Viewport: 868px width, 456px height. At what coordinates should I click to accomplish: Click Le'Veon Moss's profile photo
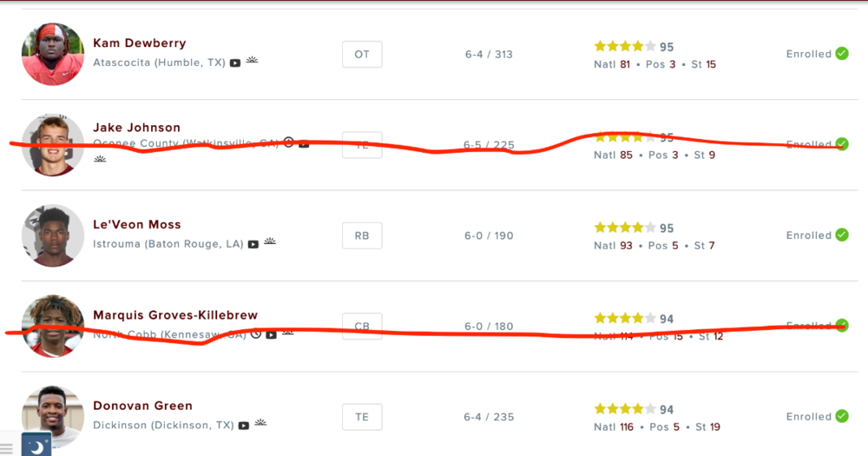53,235
